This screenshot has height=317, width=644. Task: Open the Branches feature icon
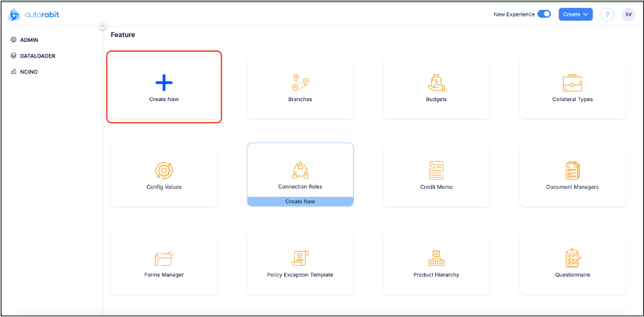point(300,82)
